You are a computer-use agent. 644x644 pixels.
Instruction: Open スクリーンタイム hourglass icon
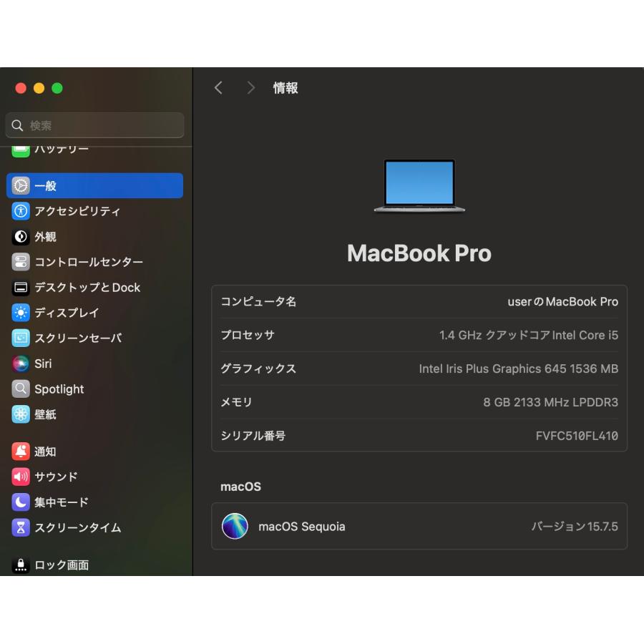(x=21, y=528)
